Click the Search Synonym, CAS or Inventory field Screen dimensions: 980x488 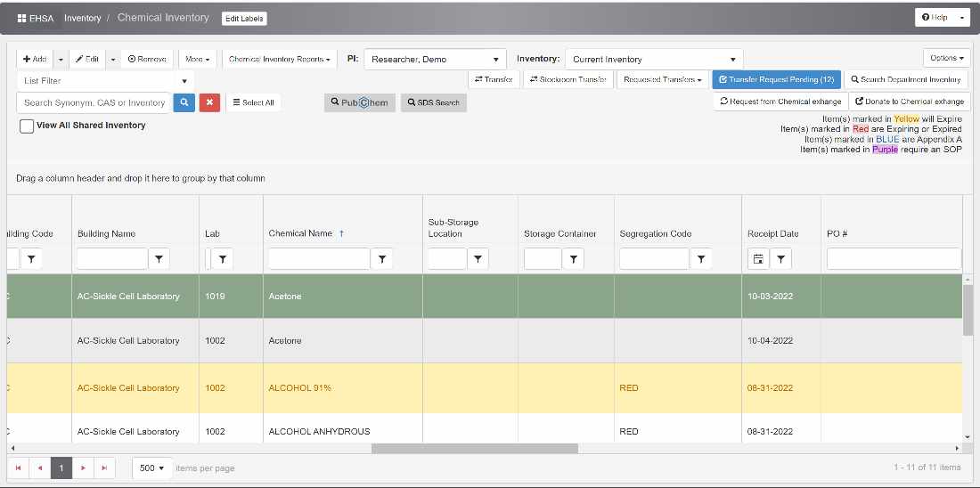94,102
